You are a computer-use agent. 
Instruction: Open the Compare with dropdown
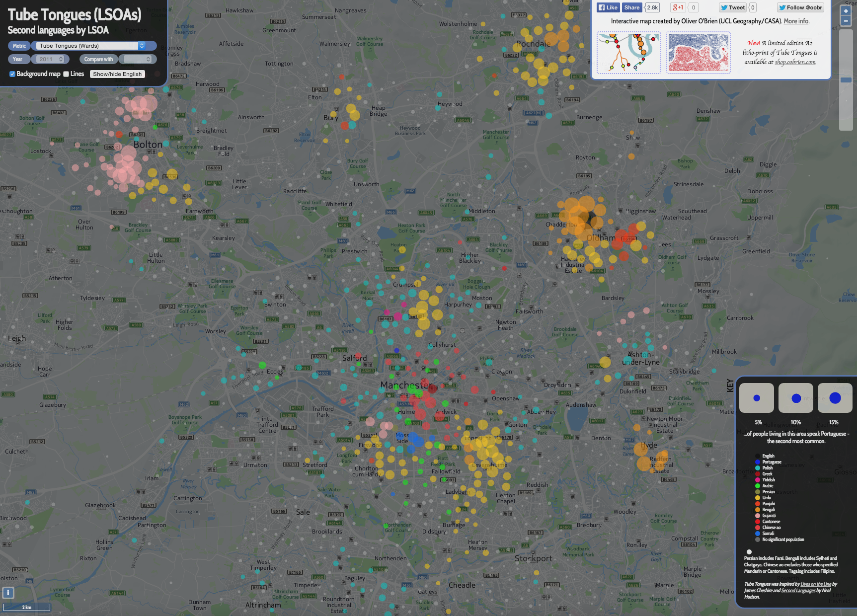coord(138,59)
